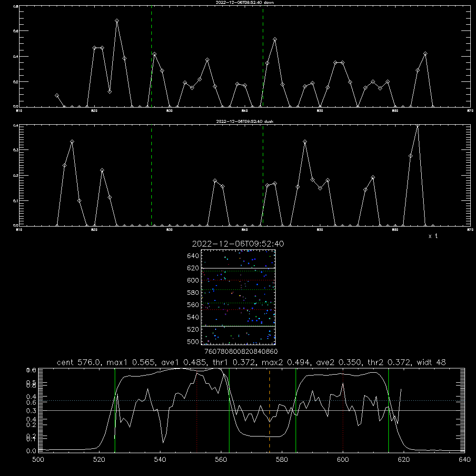
Task: Click the "widt 48" value in the stats line
Action: click(431, 362)
